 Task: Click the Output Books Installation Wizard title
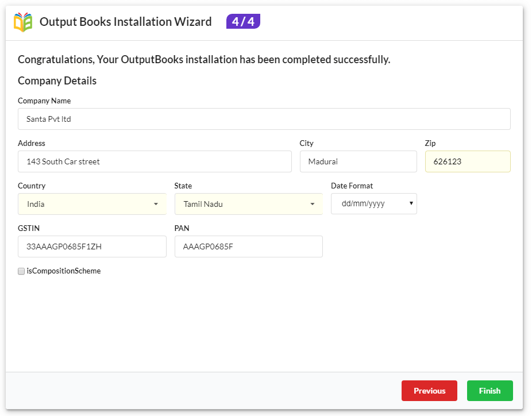pyautogui.click(x=126, y=22)
